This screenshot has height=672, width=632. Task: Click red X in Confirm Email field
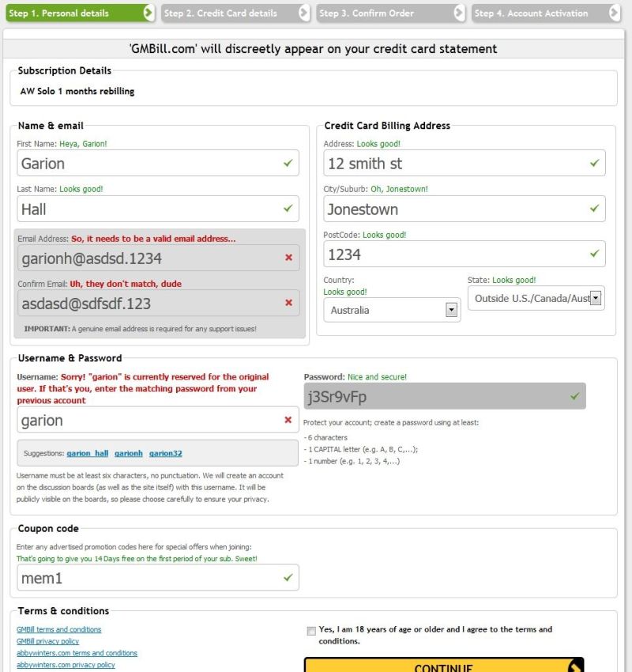coord(288,303)
